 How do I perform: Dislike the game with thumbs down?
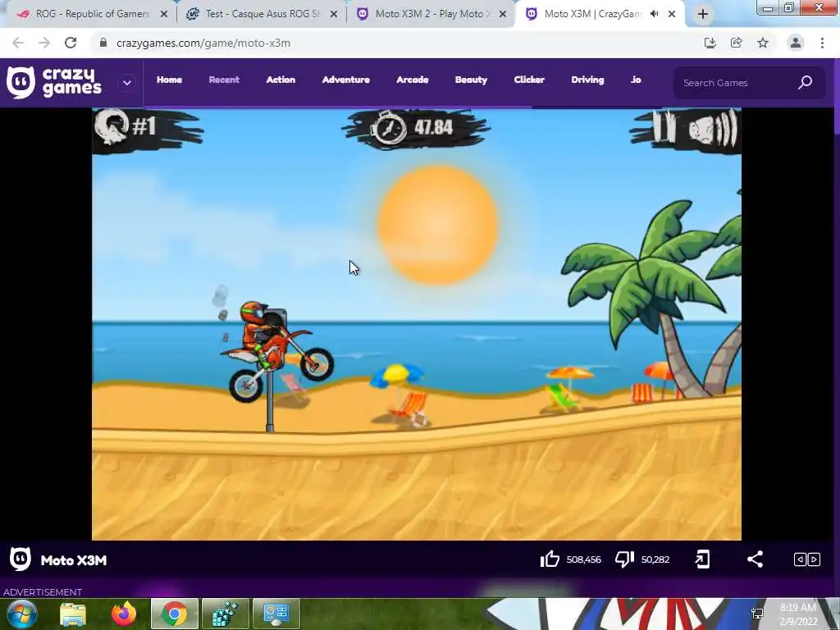point(624,559)
